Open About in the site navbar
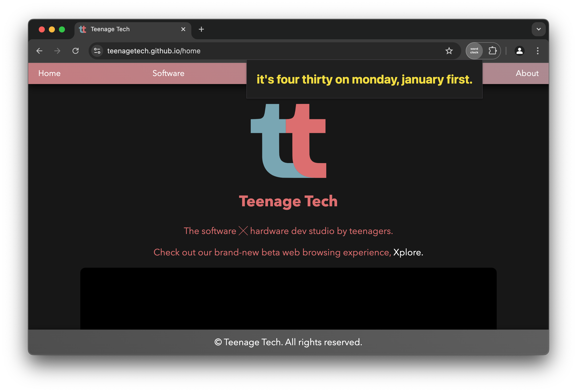577x392 pixels. point(527,73)
